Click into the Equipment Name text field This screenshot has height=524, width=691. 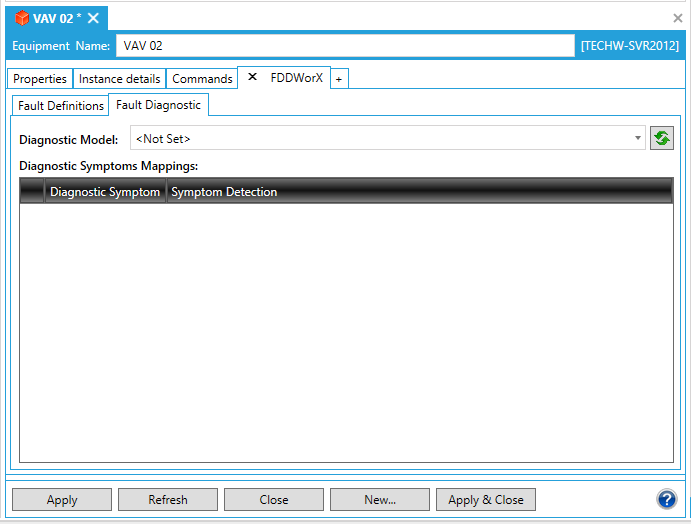pos(345,46)
